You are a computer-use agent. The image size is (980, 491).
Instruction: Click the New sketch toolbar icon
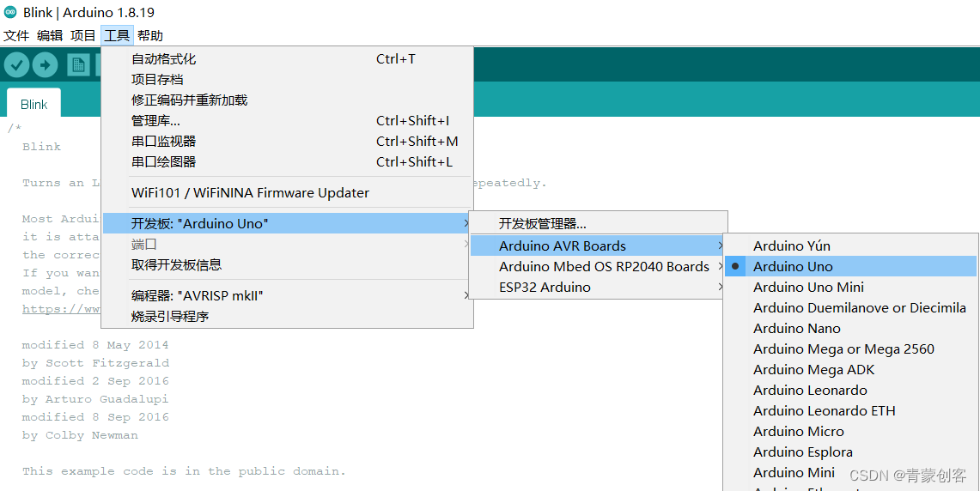[x=78, y=65]
